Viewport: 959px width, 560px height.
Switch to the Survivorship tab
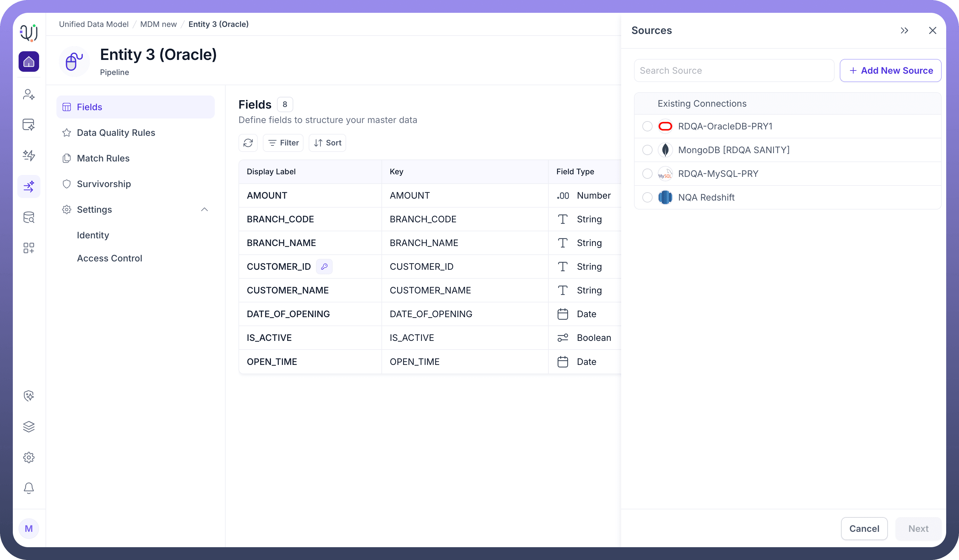104,184
